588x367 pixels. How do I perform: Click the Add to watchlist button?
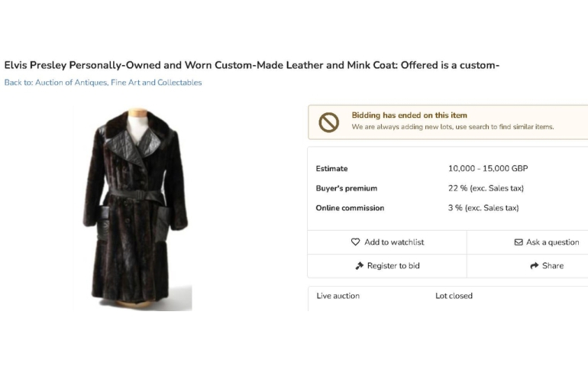[x=387, y=242]
